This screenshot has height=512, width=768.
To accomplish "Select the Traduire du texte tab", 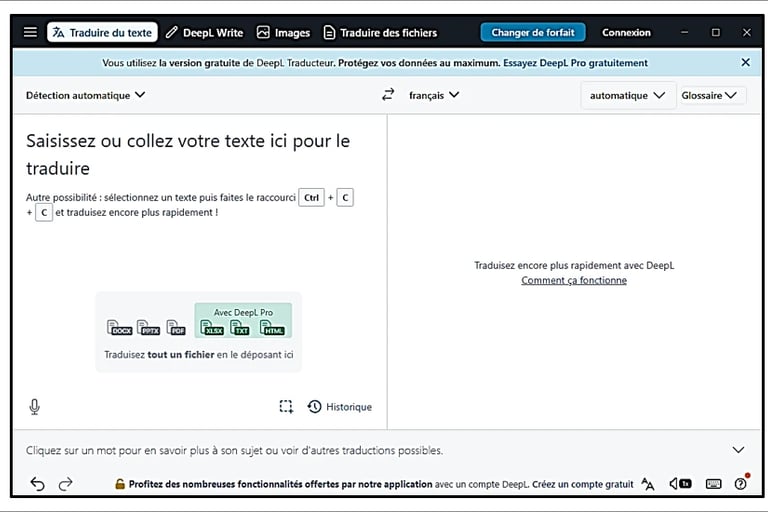I will coord(102,32).
